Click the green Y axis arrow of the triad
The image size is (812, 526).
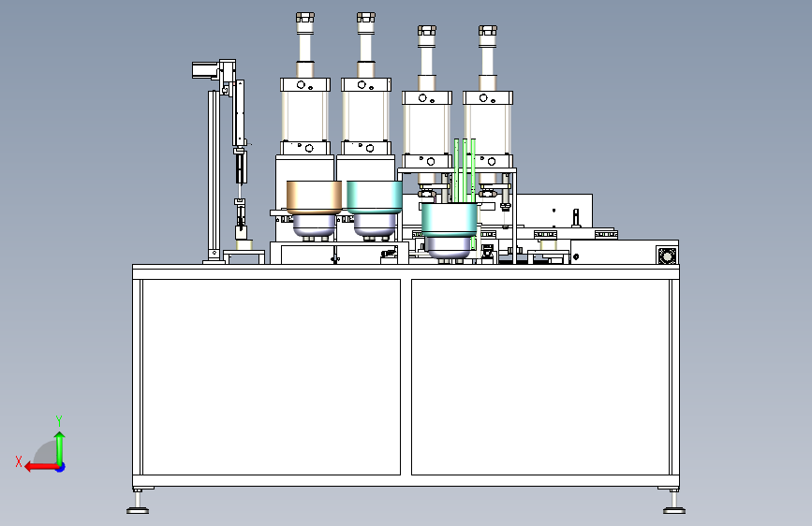coord(60,447)
